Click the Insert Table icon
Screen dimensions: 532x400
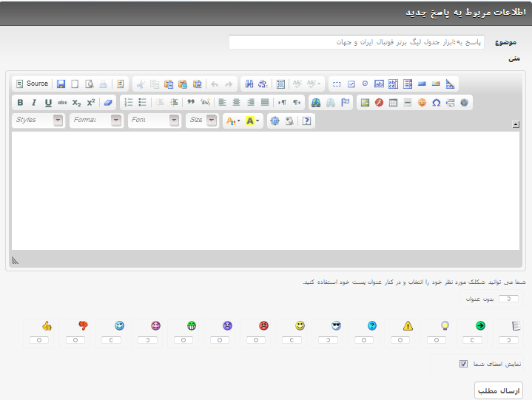point(393,103)
